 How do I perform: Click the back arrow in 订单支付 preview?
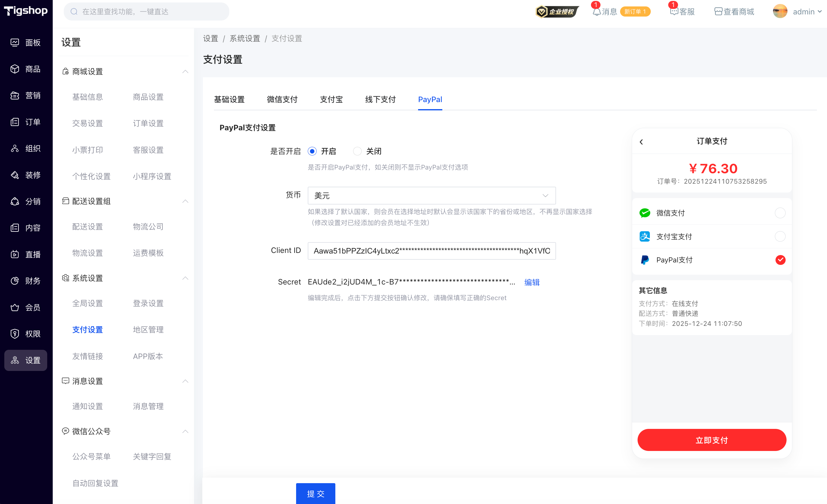coord(641,142)
